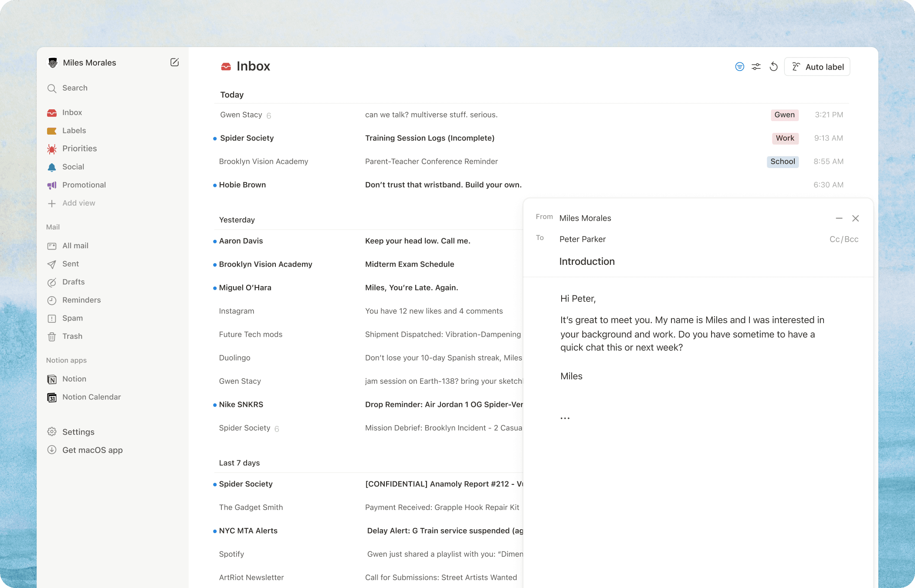Toggle the unread dot on Hobie Brown's email

tap(214, 185)
